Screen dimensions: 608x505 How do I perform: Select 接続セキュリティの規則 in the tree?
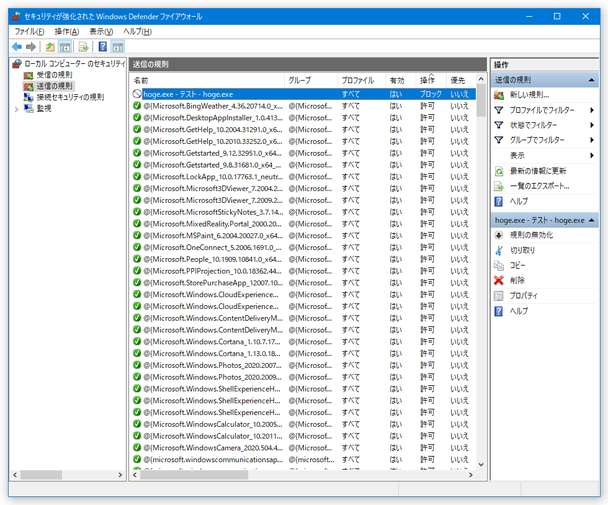[x=64, y=97]
